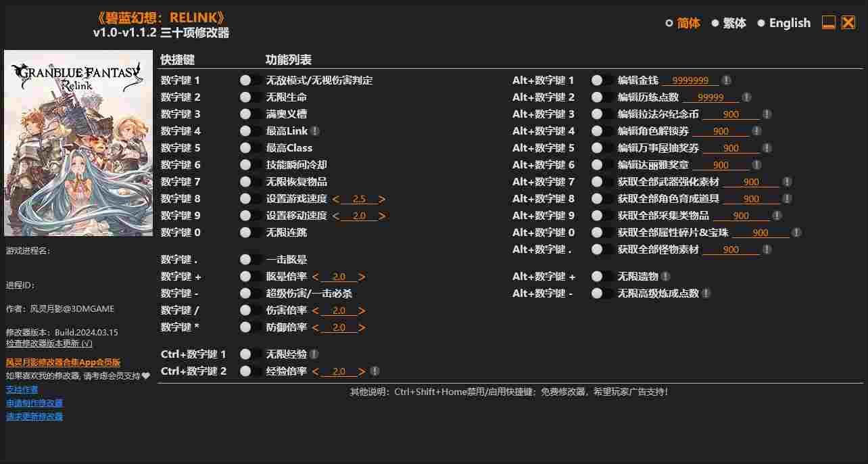
Task: Click the 游戏进程名 label
Action: pos(28,251)
